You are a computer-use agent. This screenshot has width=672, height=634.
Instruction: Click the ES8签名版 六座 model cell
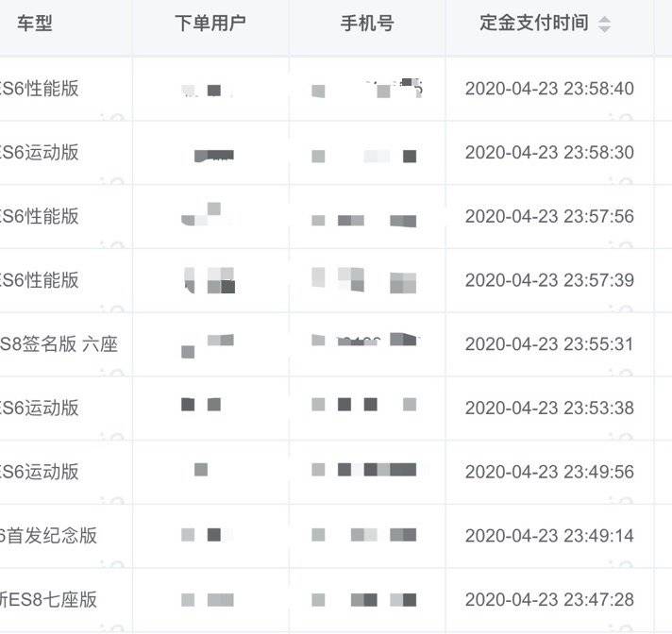tap(59, 344)
